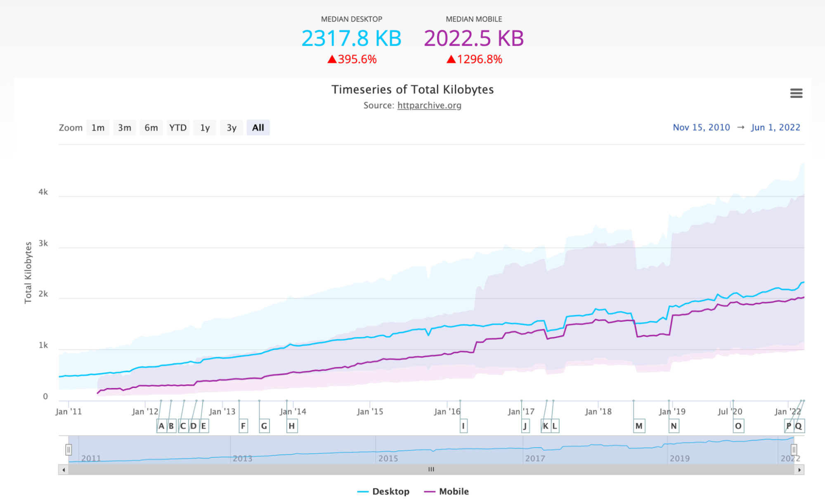
Task: Select the All zoom range
Action: pyautogui.click(x=258, y=128)
